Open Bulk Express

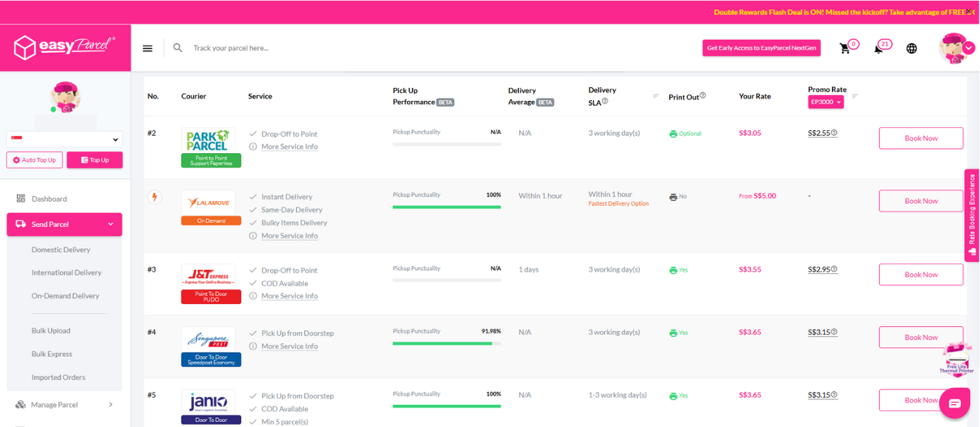point(51,354)
